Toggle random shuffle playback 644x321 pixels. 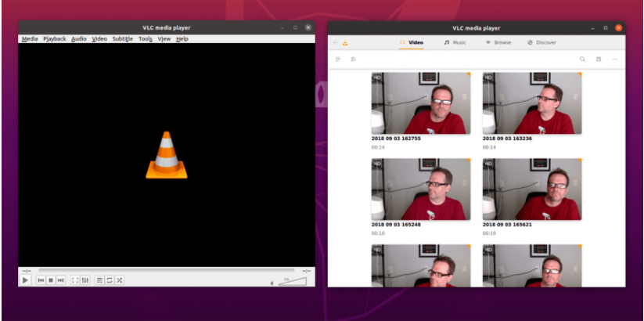(x=119, y=280)
